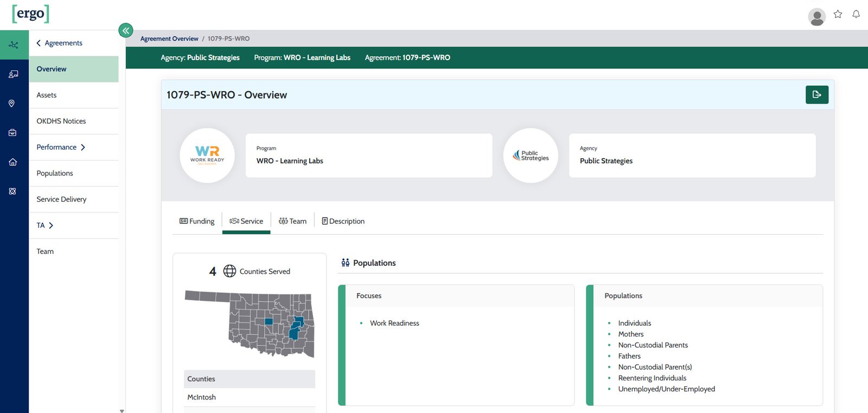This screenshot has height=413, width=868.
Task: Open the notifications bell
Action: 856,14
